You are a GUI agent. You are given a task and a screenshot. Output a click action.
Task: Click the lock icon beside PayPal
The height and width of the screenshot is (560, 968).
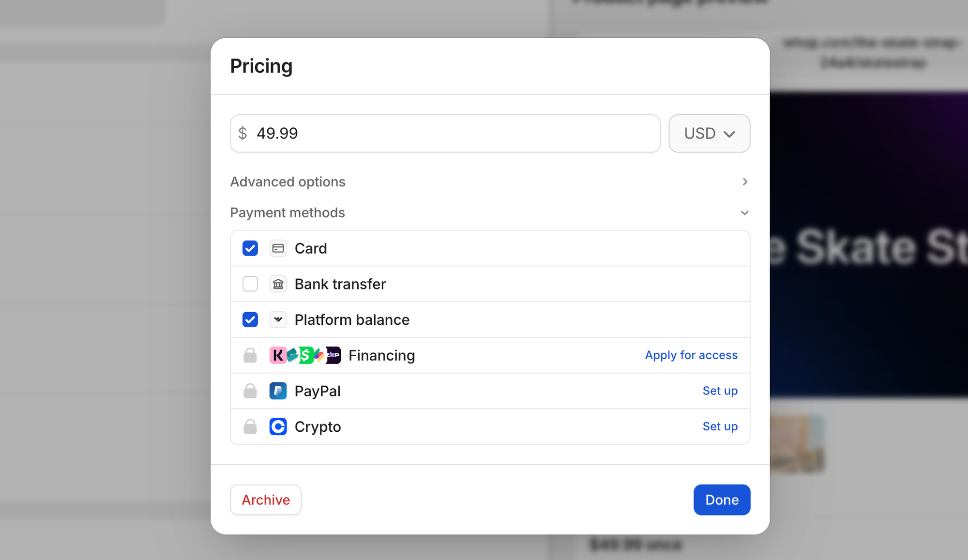[250, 391]
